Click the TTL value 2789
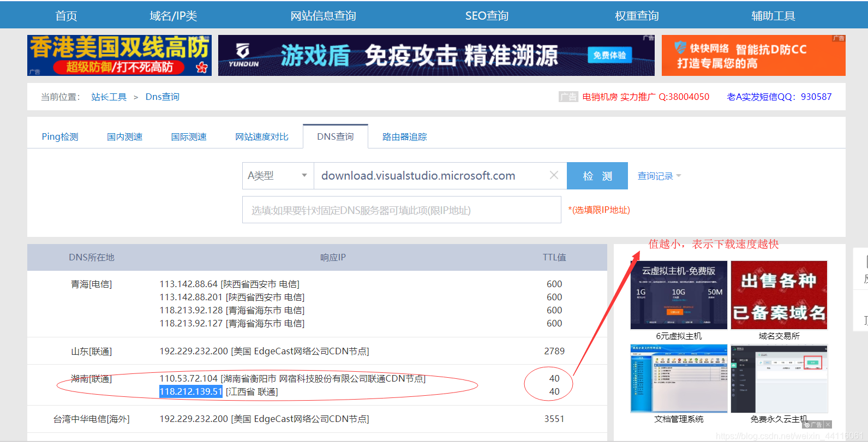The width and height of the screenshot is (868, 446). [x=554, y=351]
